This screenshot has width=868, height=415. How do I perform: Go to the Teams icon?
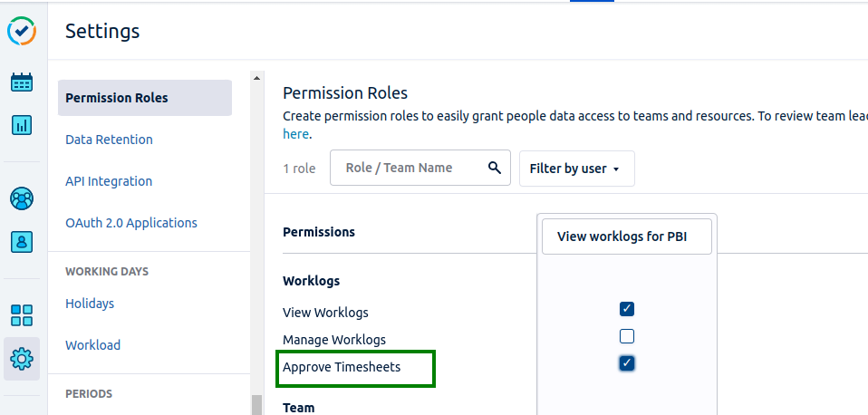click(x=21, y=198)
